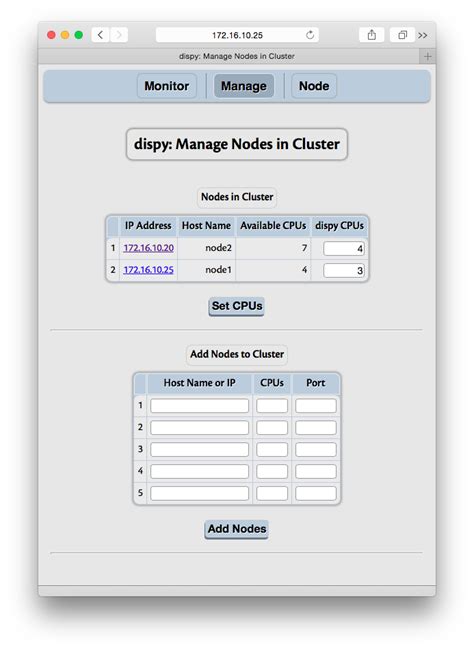Image resolution: width=474 pixels, height=651 pixels.
Task: Click the green fullscreen window button
Action: coord(78,35)
